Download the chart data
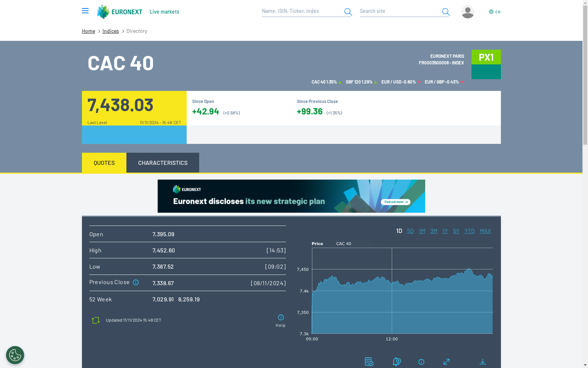 point(483,362)
